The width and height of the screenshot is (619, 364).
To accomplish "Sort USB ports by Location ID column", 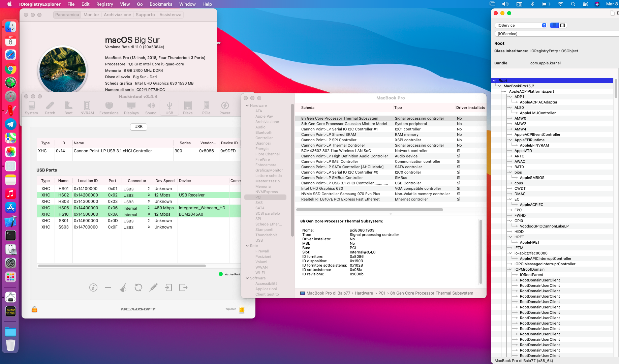I will point(88,181).
